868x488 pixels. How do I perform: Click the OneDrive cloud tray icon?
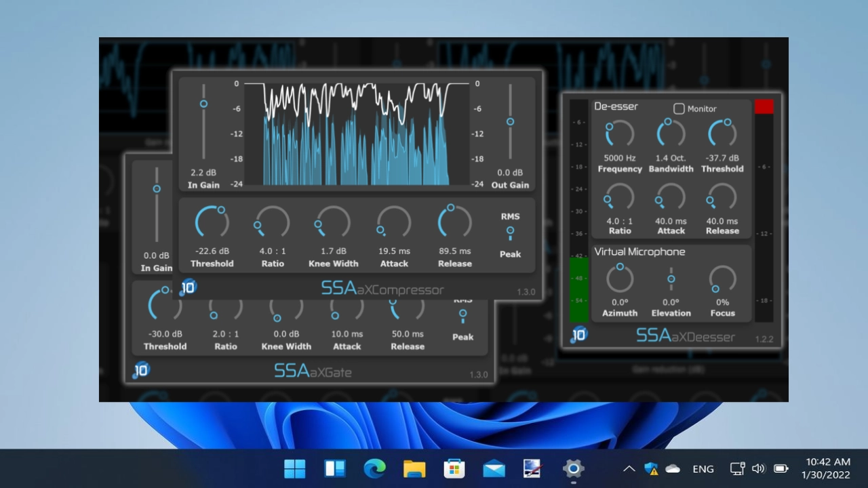673,468
